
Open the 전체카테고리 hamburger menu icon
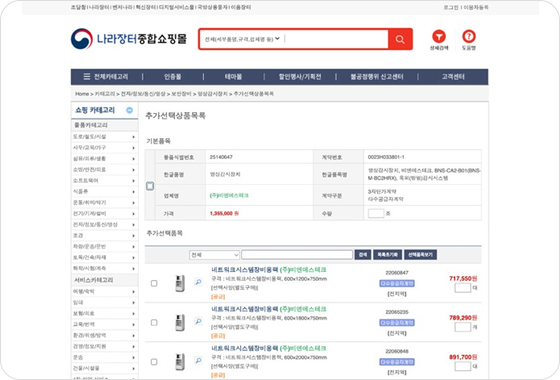coord(87,76)
